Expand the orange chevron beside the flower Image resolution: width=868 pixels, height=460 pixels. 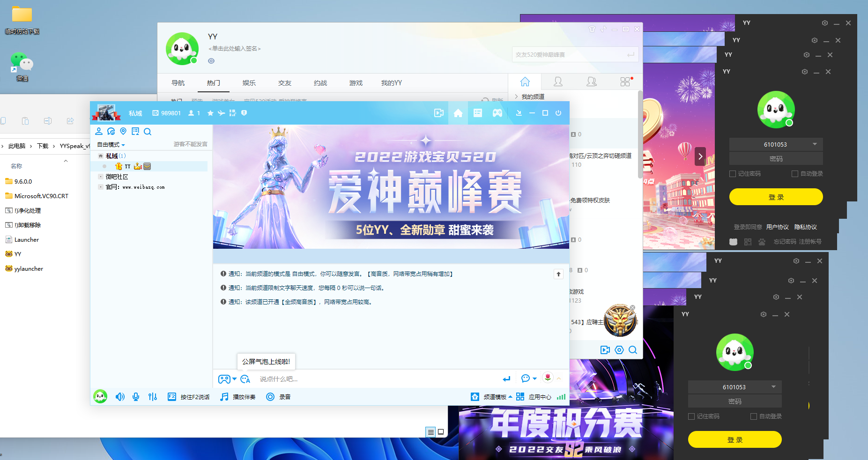(559, 378)
